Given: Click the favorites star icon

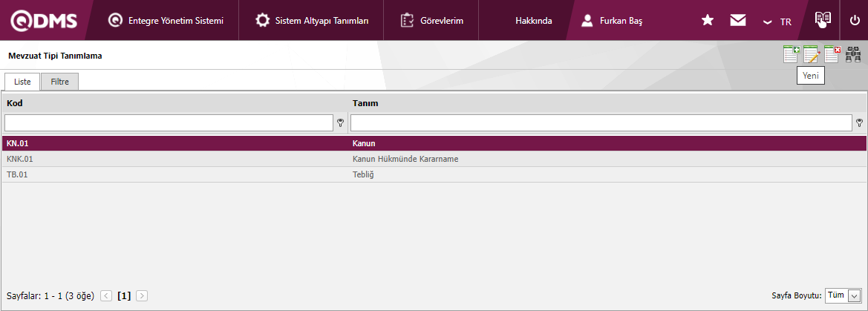Looking at the screenshot, I should 707,21.
